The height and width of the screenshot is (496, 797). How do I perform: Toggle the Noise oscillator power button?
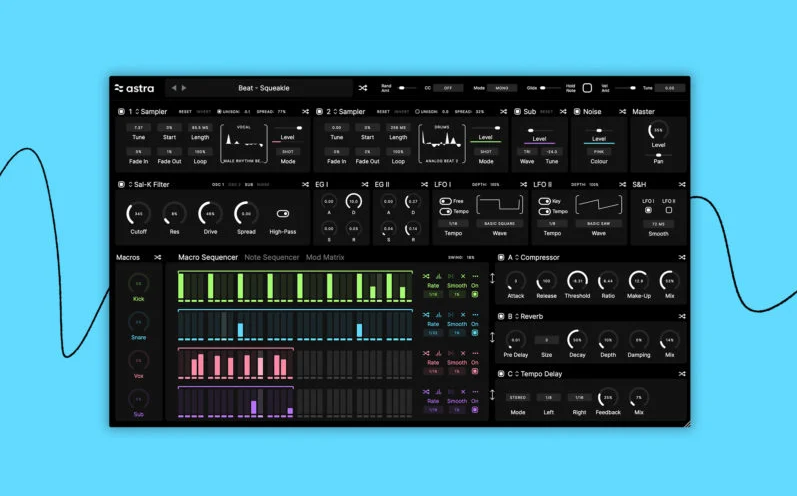click(x=577, y=111)
